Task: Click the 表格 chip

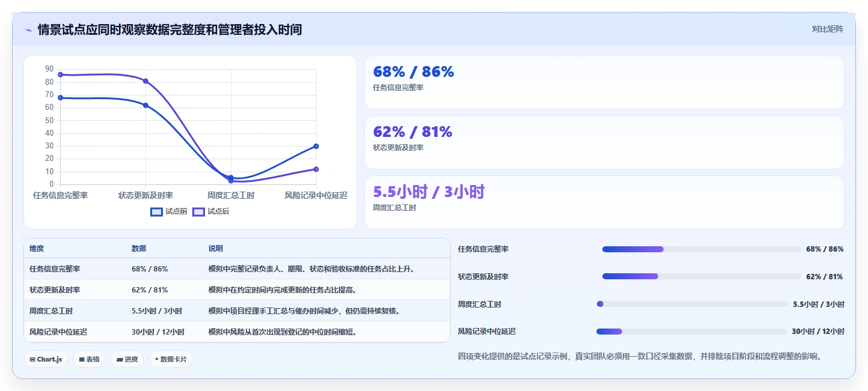Action: tap(89, 359)
